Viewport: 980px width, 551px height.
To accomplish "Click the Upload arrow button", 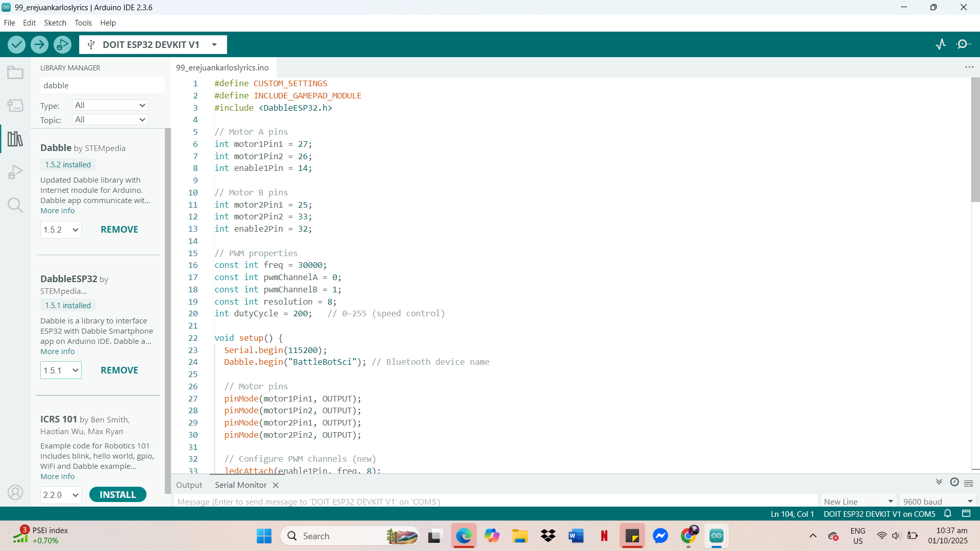I will [x=39, y=45].
